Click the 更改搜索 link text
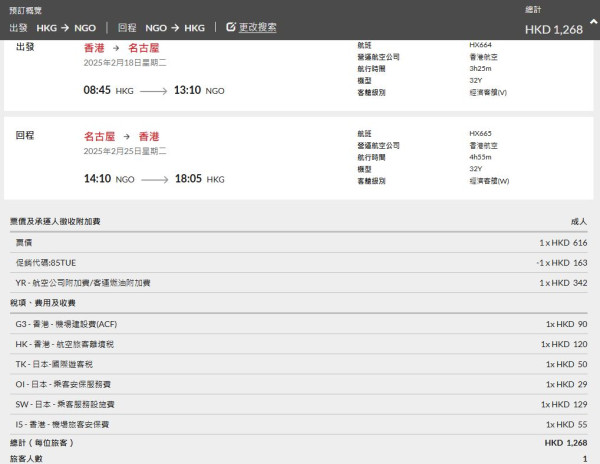 click(x=260, y=27)
